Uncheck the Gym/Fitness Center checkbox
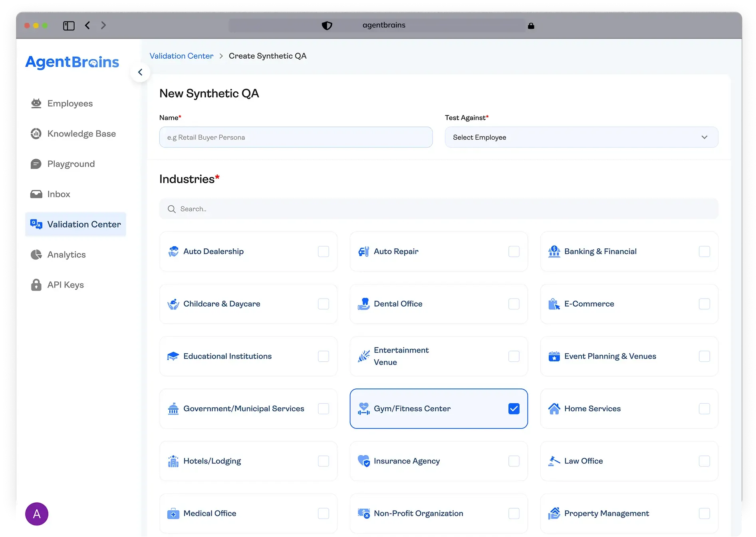 514,408
